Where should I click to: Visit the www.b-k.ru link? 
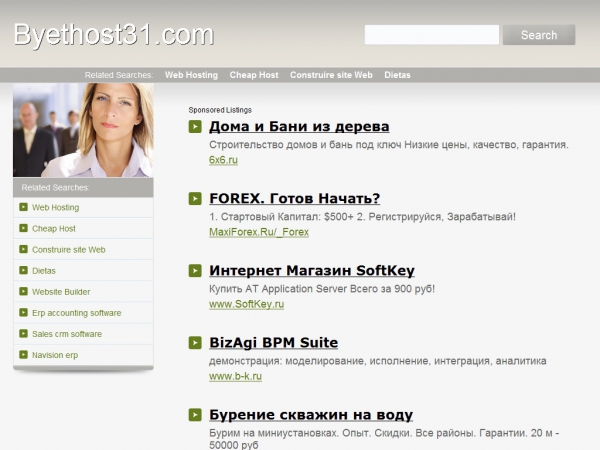[235, 376]
